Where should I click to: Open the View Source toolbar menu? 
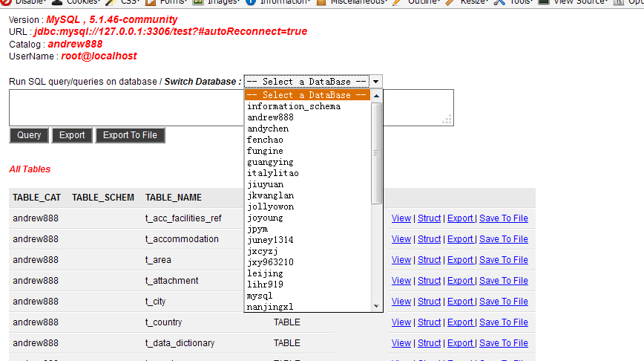[x=580, y=2]
